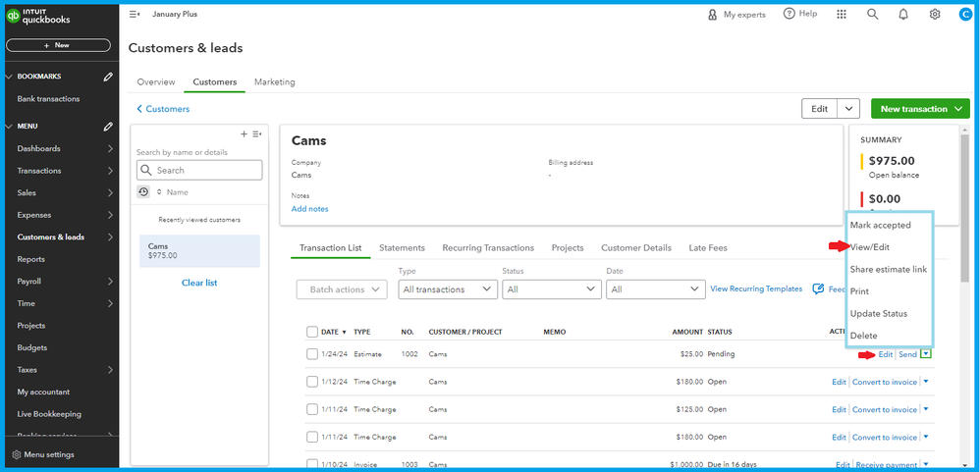The height and width of the screenshot is (472, 980).
Task: Click the Add notes link
Action: pos(309,209)
